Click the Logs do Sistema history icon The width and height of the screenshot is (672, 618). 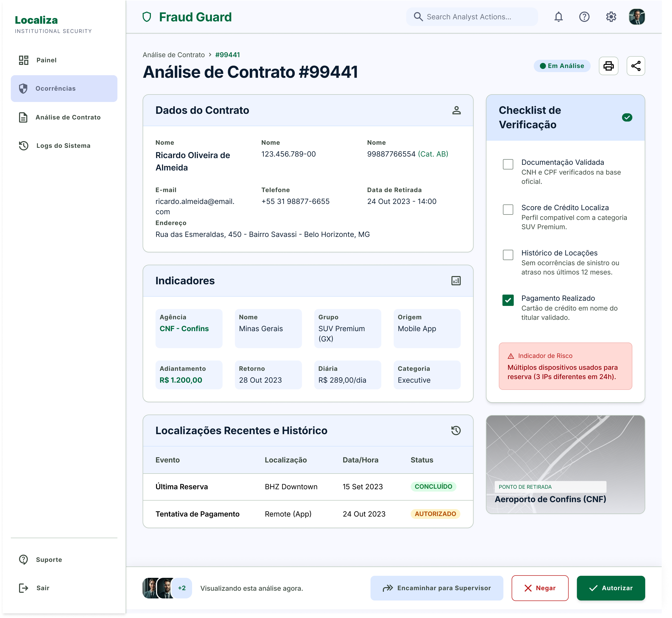click(x=23, y=146)
